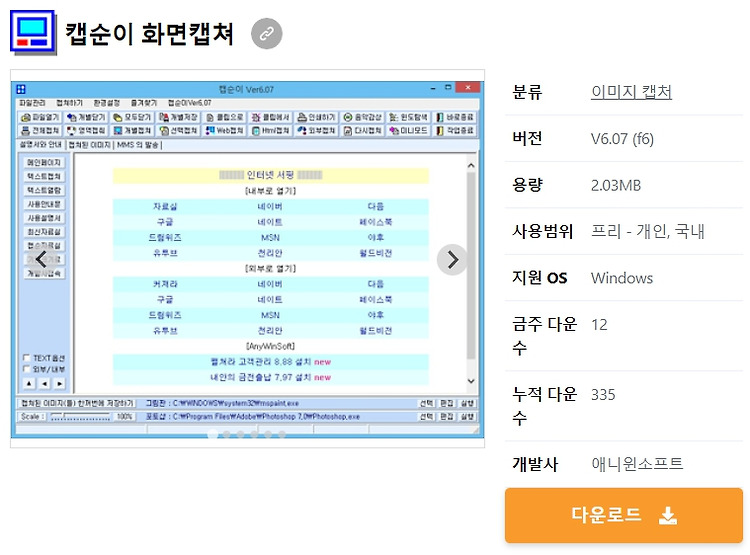Toggle the 외부/내부 checkbox

(x=26, y=369)
